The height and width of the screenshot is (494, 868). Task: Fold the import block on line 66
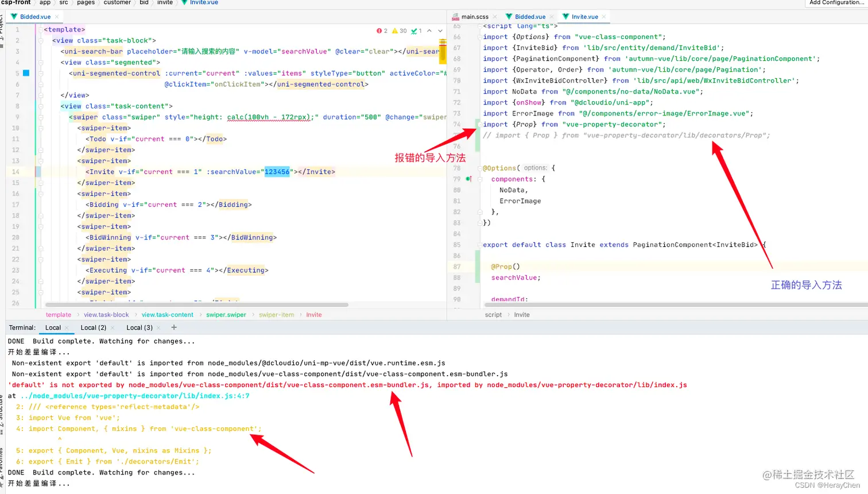point(479,37)
